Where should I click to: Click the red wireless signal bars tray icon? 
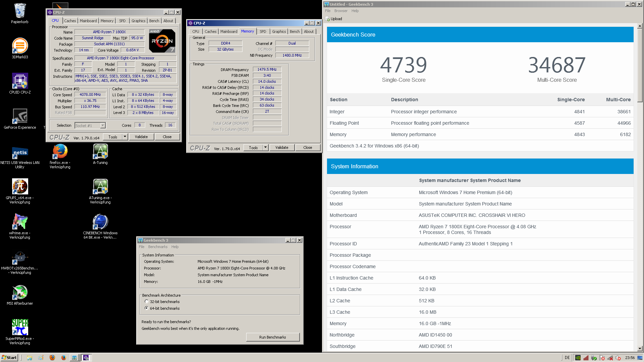586,358
